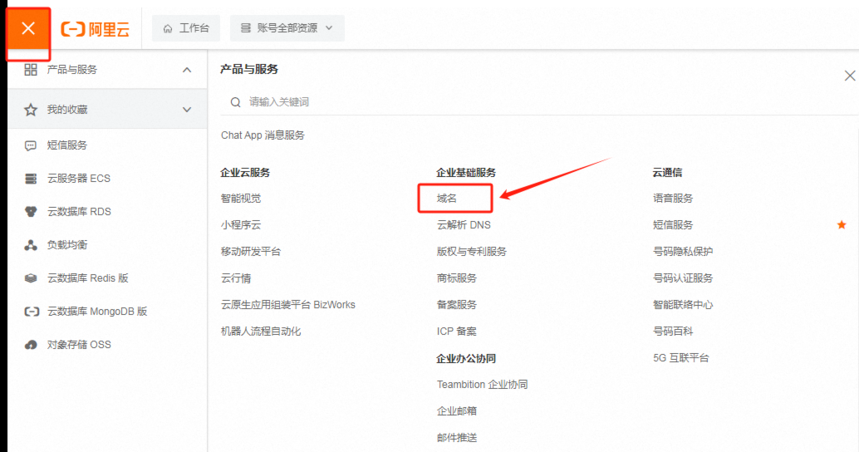
Task: Open Chat App 消息服务 link
Action: [x=263, y=135]
